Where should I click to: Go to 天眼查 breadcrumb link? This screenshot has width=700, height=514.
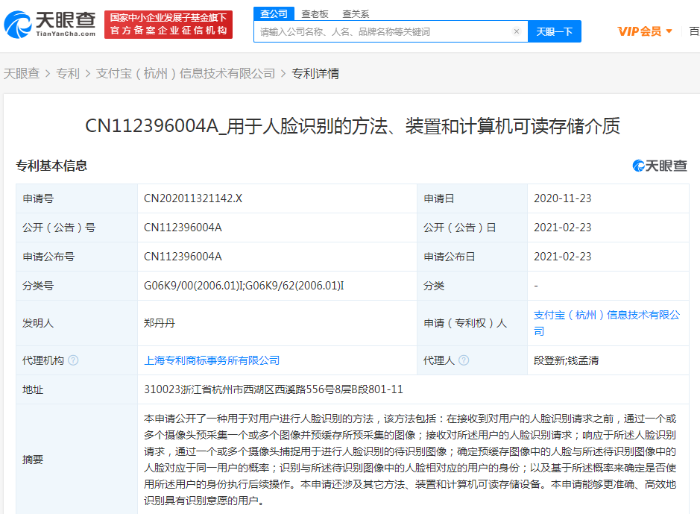point(22,73)
